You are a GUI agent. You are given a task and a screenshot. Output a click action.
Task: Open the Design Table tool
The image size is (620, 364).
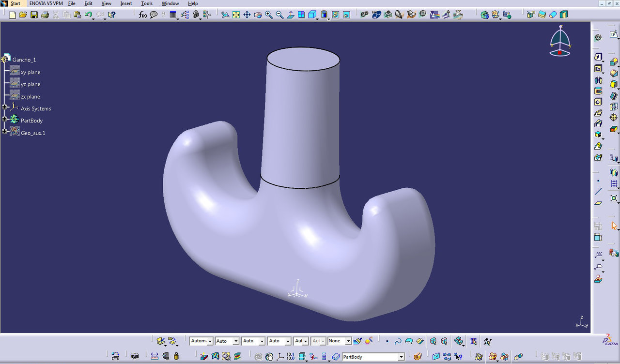point(173,15)
